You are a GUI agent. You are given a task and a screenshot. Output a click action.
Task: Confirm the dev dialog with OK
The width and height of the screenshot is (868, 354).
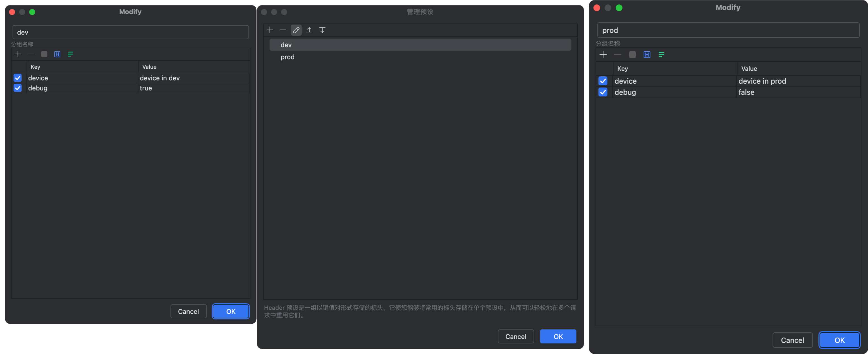point(231,311)
